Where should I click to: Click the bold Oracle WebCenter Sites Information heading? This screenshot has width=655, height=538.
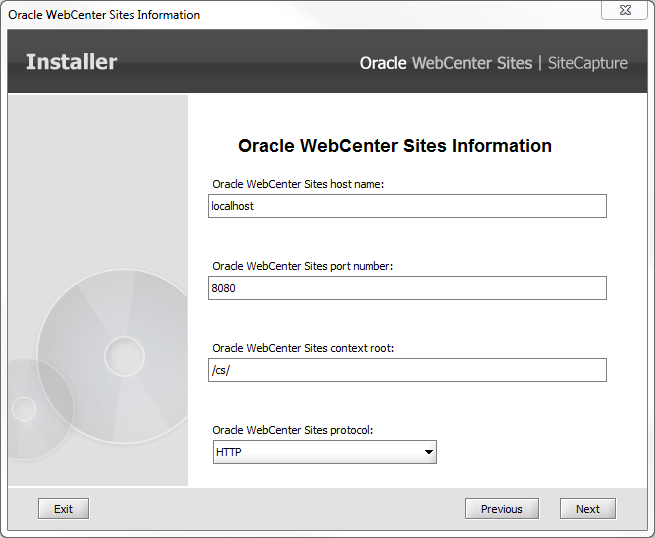coord(395,146)
